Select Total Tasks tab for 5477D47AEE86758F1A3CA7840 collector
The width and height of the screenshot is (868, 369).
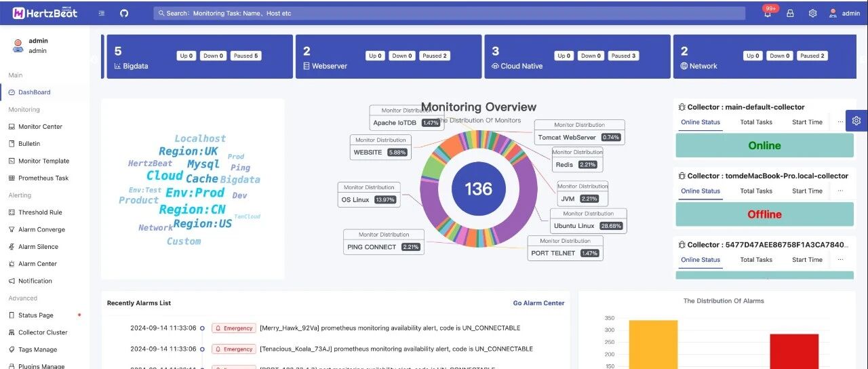click(x=756, y=260)
